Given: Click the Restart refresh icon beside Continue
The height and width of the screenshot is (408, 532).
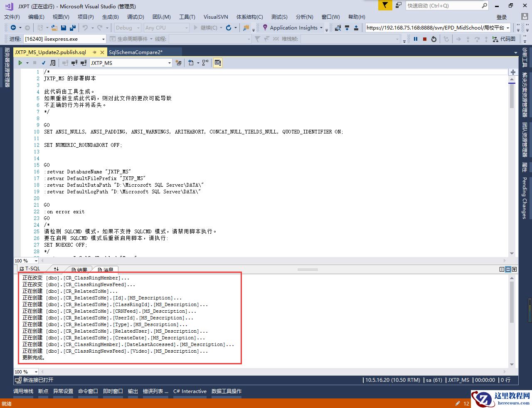Looking at the screenshot, I should point(229,28).
